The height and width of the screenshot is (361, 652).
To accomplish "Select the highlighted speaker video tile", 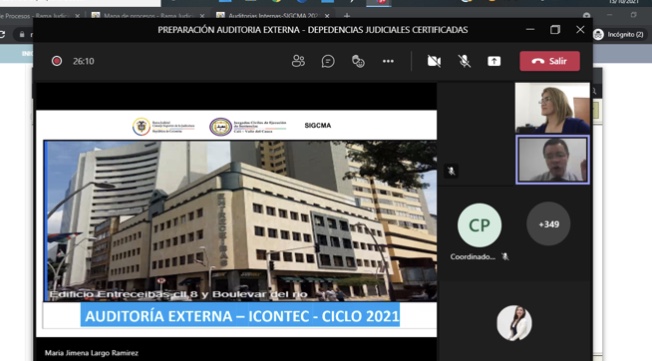I will tap(552, 160).
